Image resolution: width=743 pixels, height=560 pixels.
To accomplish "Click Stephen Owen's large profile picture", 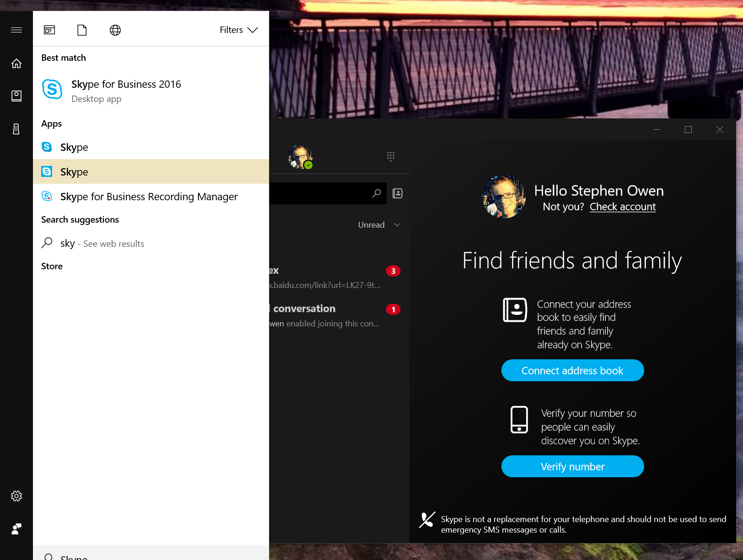I will (504, 197).
